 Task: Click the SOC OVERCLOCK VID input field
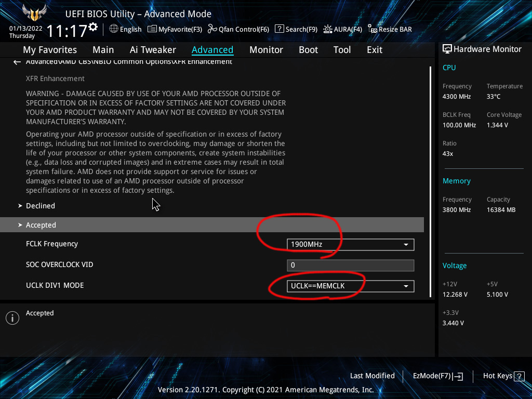pos(351,265)
